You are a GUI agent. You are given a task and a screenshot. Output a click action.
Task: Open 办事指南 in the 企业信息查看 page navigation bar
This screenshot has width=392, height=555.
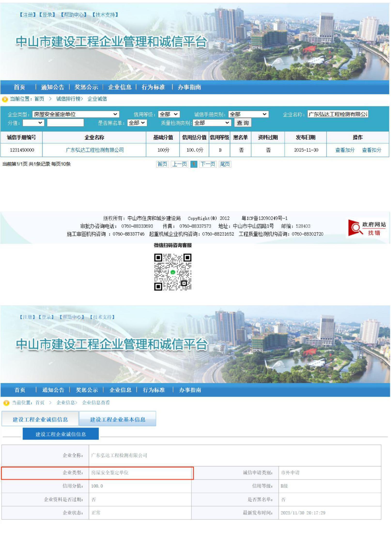(x=190, y=390)
